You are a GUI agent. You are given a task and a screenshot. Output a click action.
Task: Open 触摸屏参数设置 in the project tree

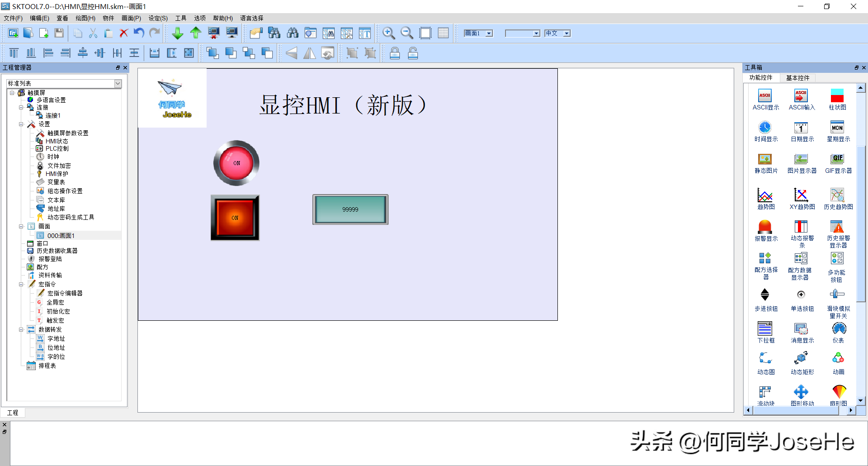68,133
